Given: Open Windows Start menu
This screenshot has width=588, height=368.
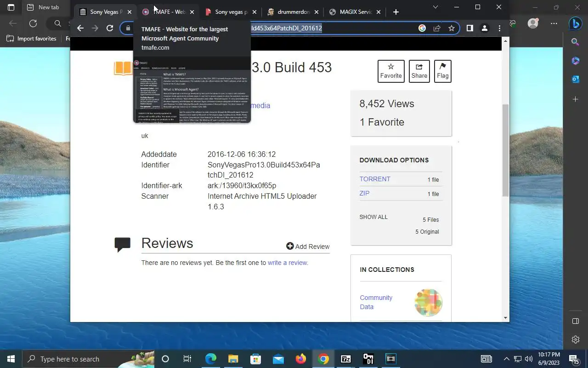Looking at the screenshot, I should (x=11, y=359).
